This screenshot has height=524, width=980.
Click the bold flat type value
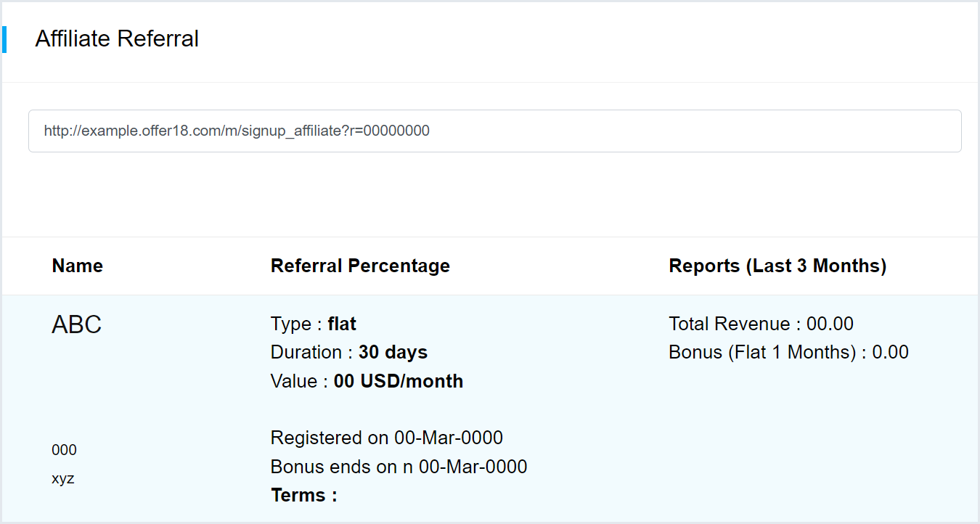tap(342, 324)
